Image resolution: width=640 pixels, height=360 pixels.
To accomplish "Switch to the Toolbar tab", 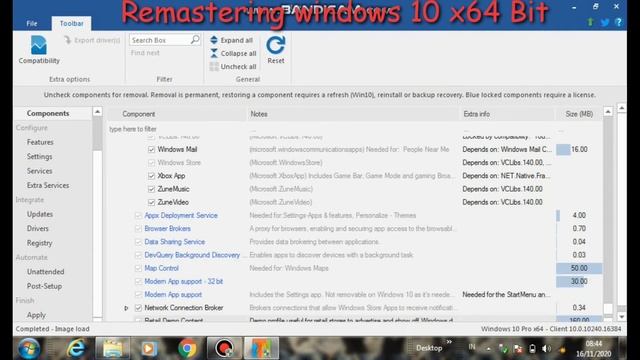I will (71, 24).
